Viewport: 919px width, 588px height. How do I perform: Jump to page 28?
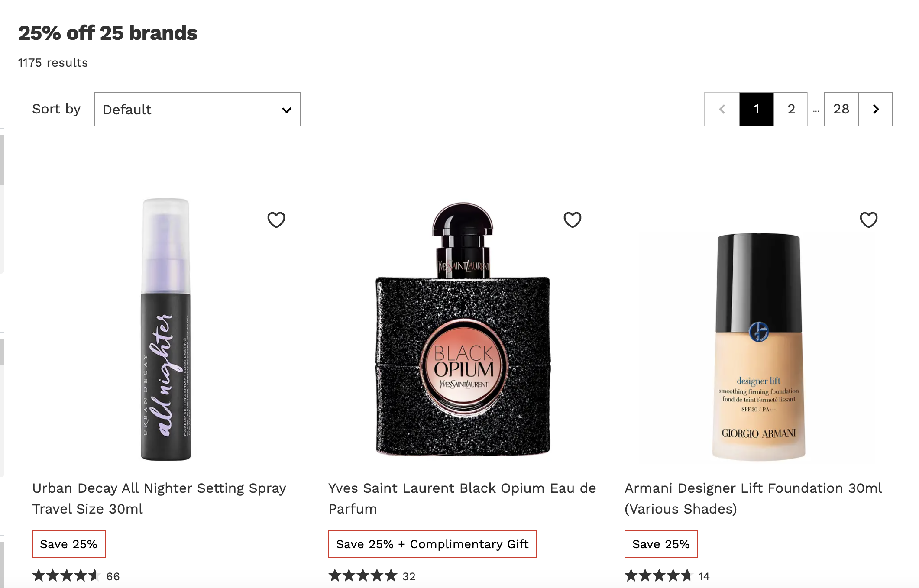pyautogui.click(x=841, y=109)
